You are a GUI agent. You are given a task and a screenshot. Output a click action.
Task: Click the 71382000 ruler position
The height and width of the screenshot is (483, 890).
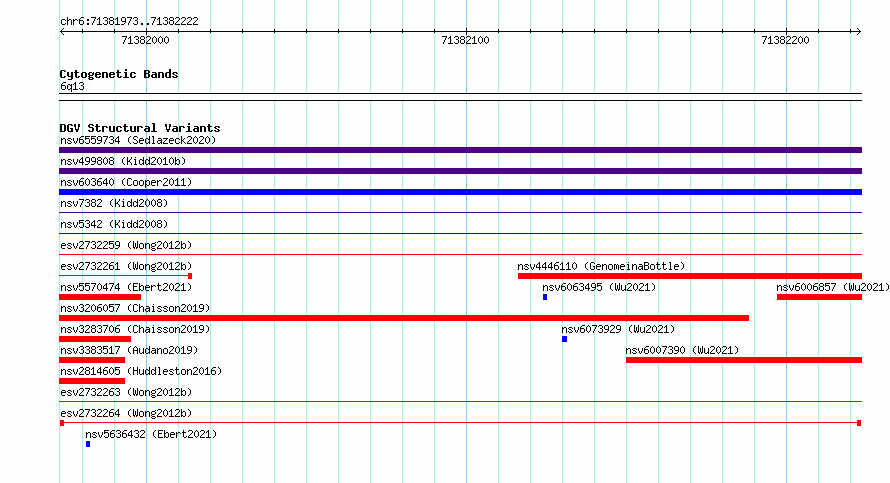click(145, 40)
